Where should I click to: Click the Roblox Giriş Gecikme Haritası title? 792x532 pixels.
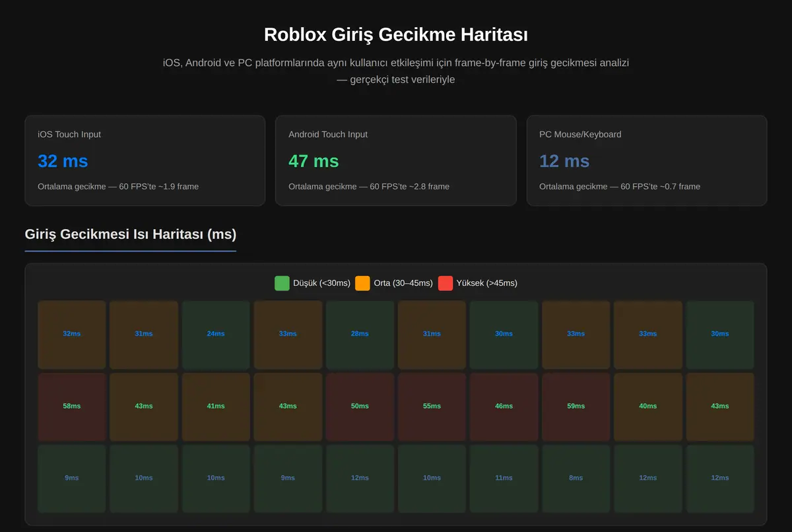[396, 34]
